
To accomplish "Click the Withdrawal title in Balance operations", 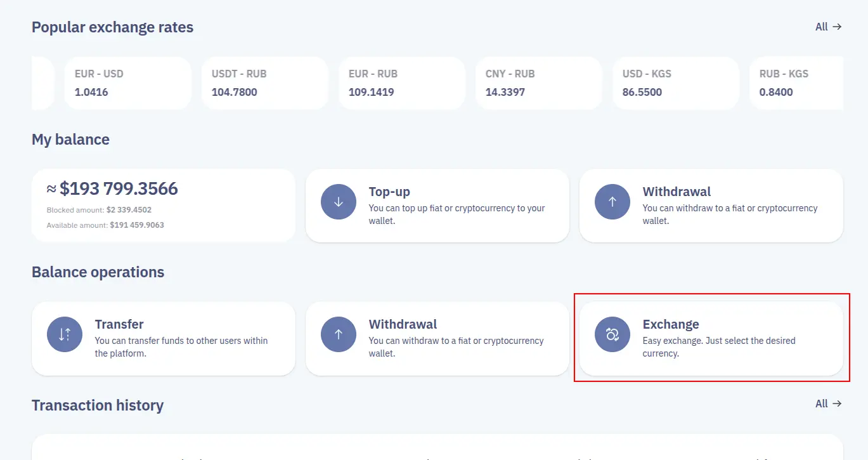I will (x=403, y=324).
